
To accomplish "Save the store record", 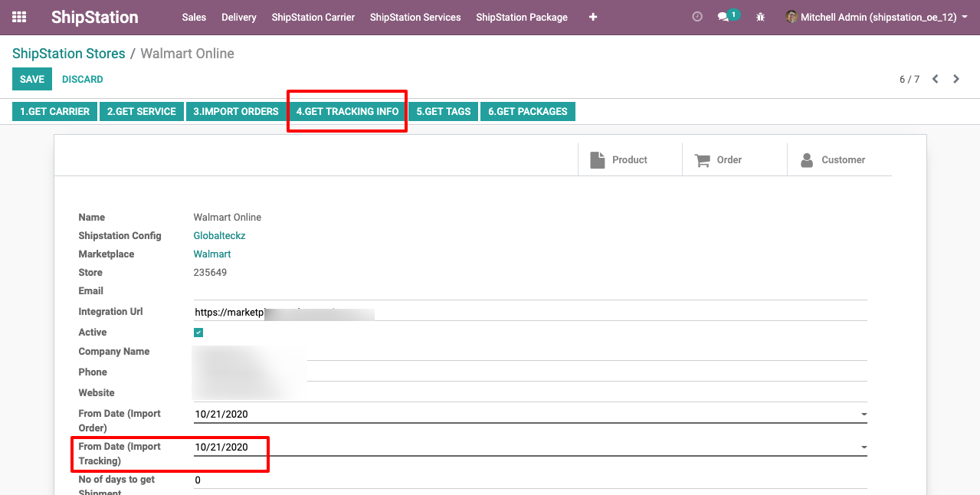I will click(32, 79).
